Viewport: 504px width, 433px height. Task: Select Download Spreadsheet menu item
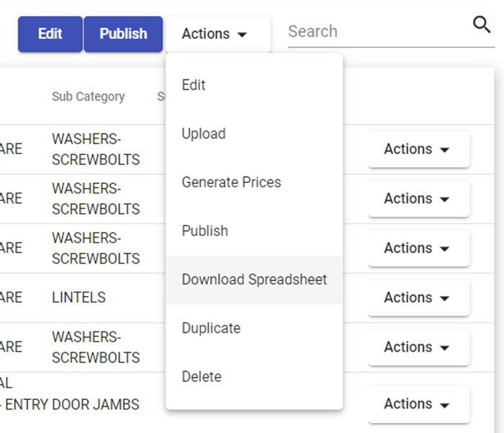(254, 280)
